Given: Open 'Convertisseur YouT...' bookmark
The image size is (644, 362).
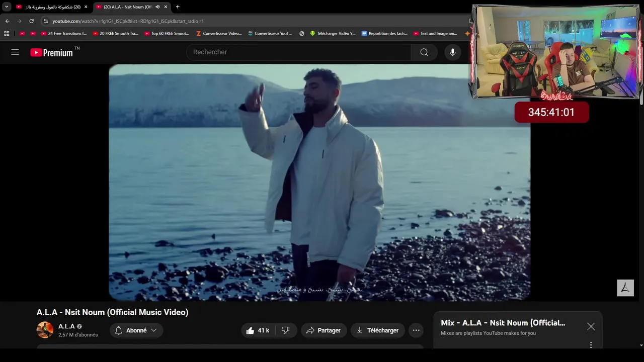Looking at the screenshot, I should pos(270,34).
